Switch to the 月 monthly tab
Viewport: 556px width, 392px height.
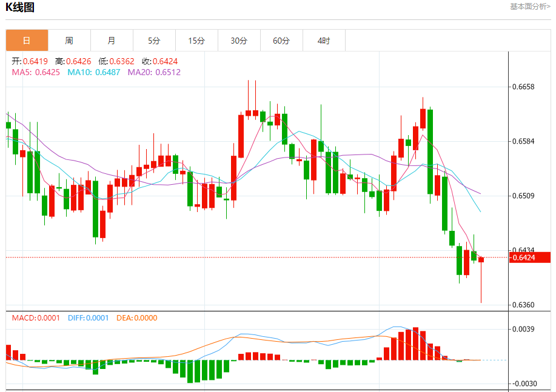pyautogui.click(x=112, y=41)
